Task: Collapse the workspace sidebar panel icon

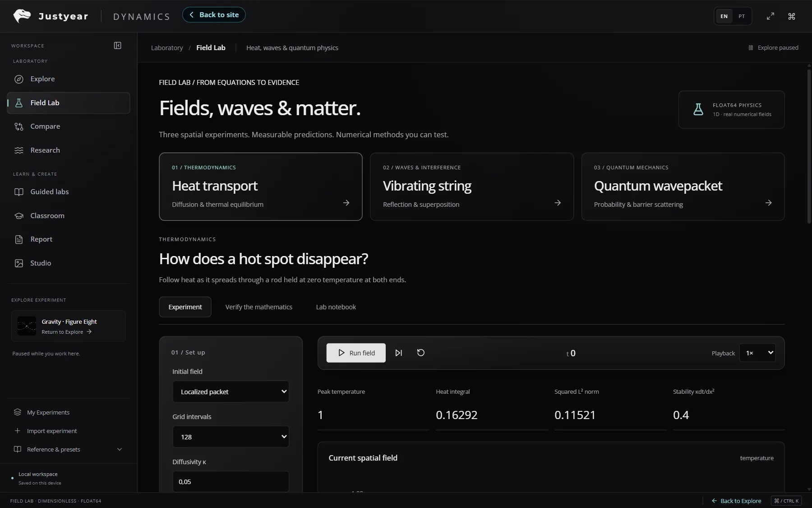Action: pos(118,46)
